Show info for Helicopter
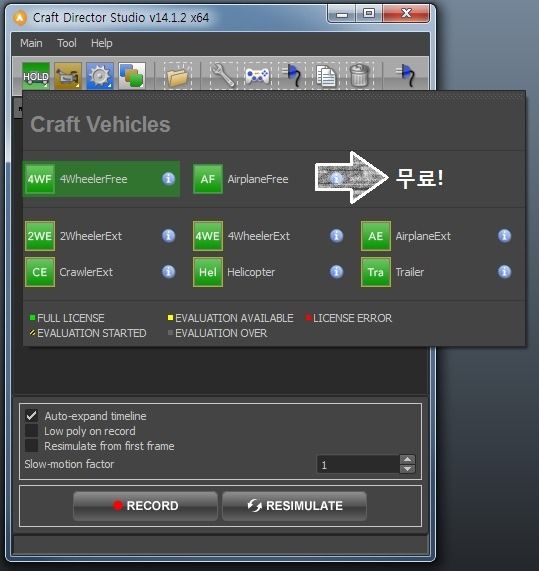The width and height of the screenshot is (539, 571). coord(337,272)
